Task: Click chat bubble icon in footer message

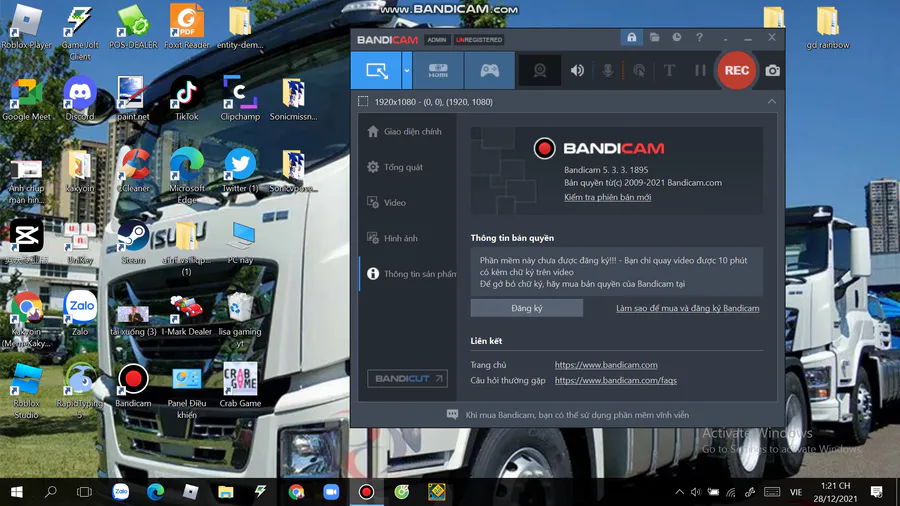Action: 452,414
